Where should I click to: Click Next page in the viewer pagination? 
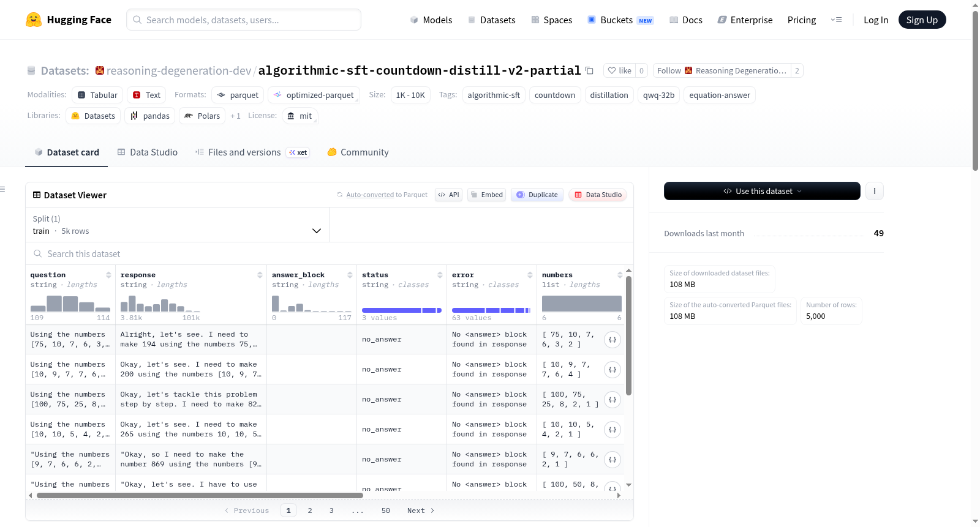421,510
